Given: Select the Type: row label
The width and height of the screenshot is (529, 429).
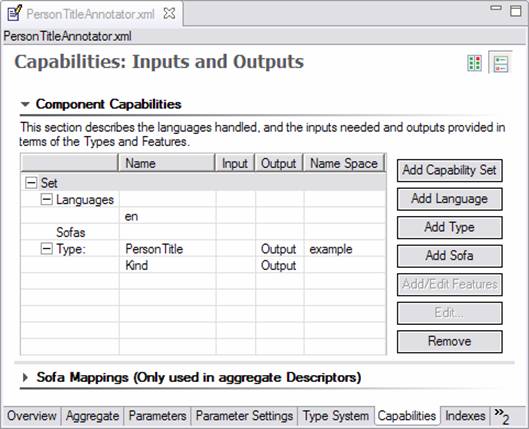Looking at the screenshot, I should tap(71, 249).
